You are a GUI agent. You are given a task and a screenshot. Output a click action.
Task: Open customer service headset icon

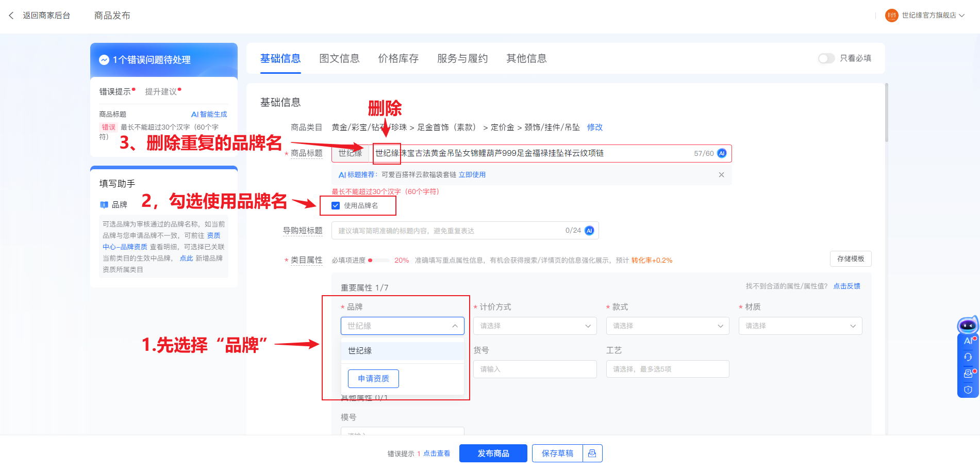coord(968,357)
